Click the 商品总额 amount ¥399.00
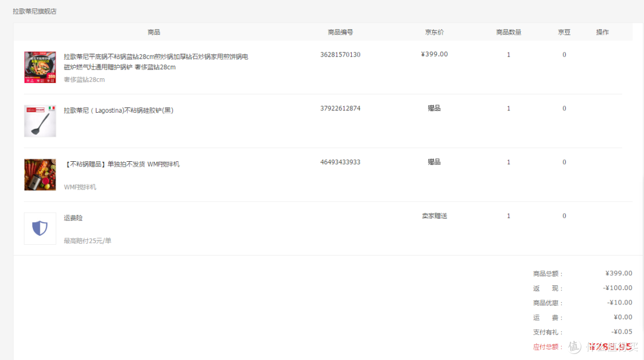This screenshot has width=644, height=360. click(x=618, y=273)
